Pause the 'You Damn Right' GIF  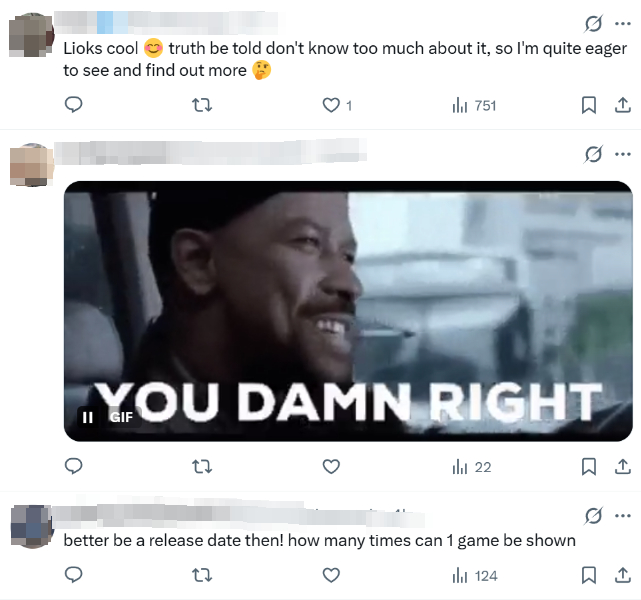[87, 417]
